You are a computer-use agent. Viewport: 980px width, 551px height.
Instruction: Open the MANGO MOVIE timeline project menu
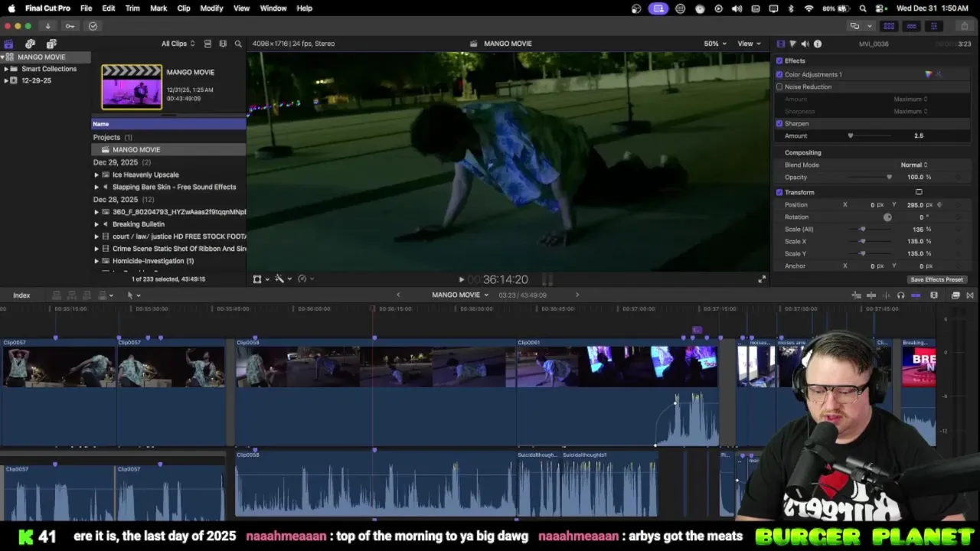(460, 295)
